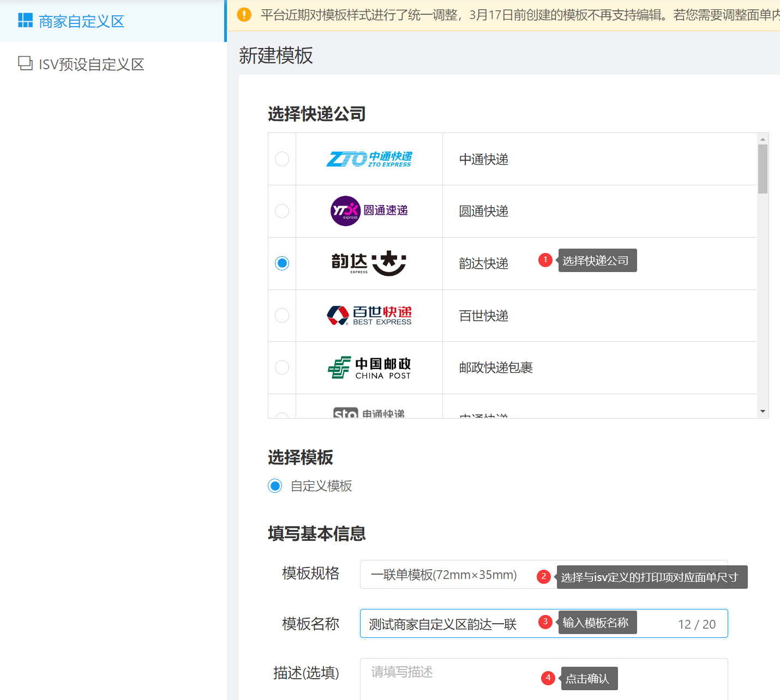The width and height of the screenshot is (780, 700).
Task: Select 自定义模板 radio button
Action: pos(275,486)
